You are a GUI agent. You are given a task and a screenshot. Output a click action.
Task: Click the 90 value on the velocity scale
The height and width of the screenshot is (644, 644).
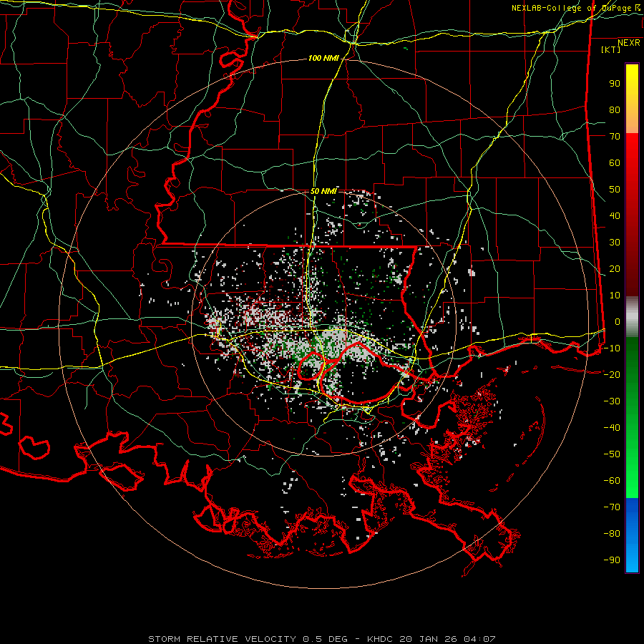coord(615,84)
